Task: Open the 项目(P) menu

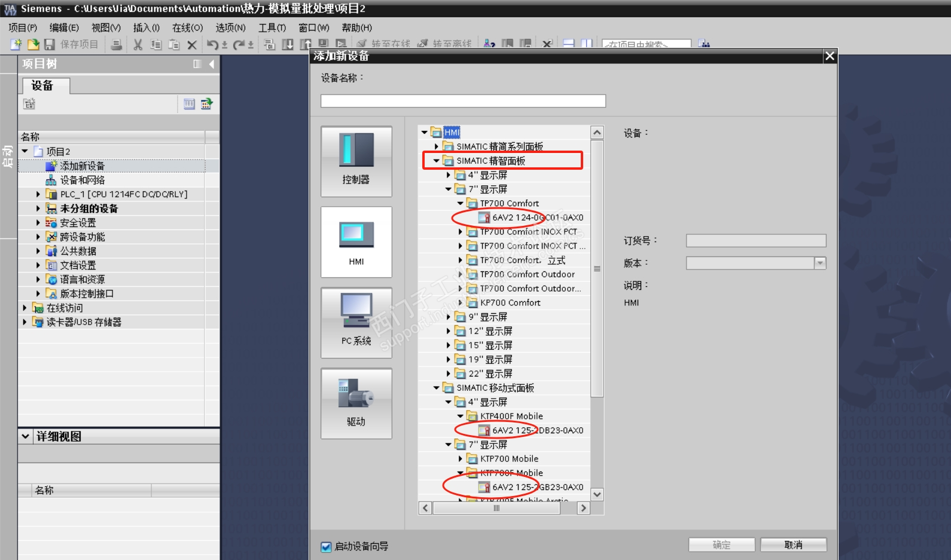Action: [23, 27]
